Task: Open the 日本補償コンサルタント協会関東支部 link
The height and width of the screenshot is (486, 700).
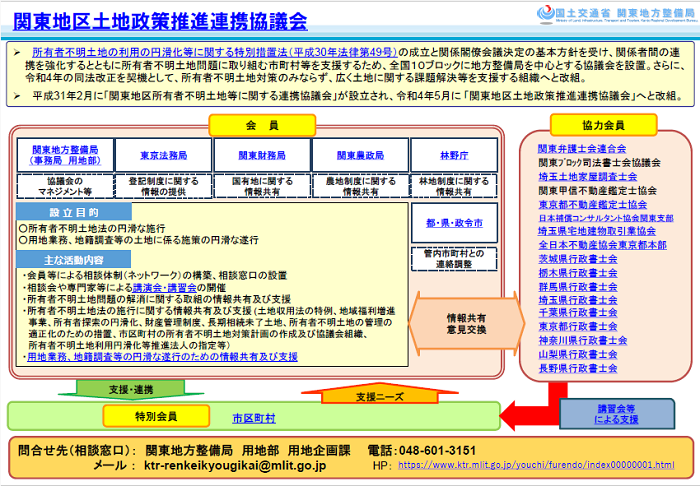Action: [606, 218]
